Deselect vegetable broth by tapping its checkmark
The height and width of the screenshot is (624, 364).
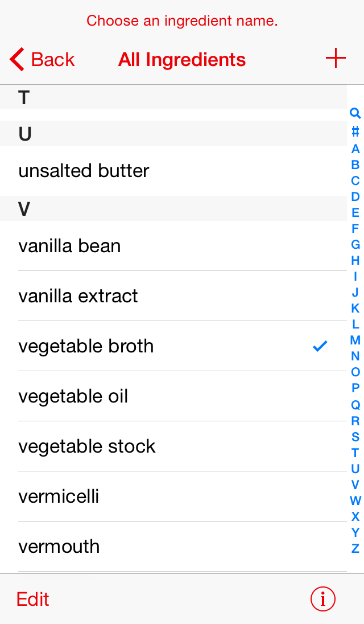coord(320,346)
